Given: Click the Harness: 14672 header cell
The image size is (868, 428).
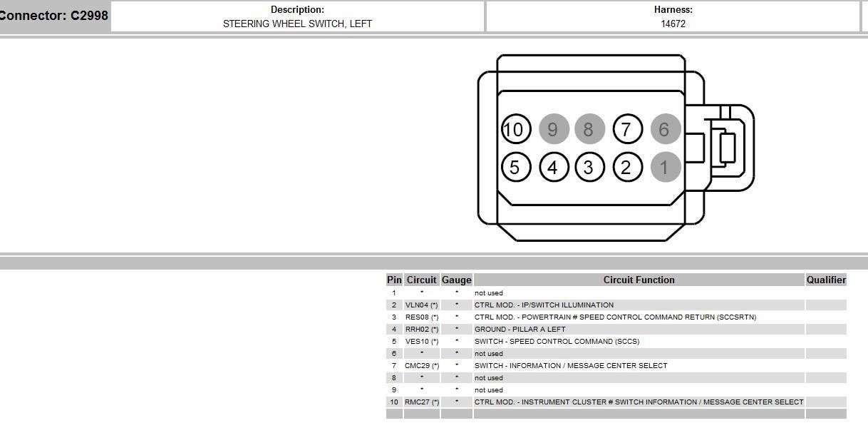Looking at the screenshot, I should tap(674, 16).
